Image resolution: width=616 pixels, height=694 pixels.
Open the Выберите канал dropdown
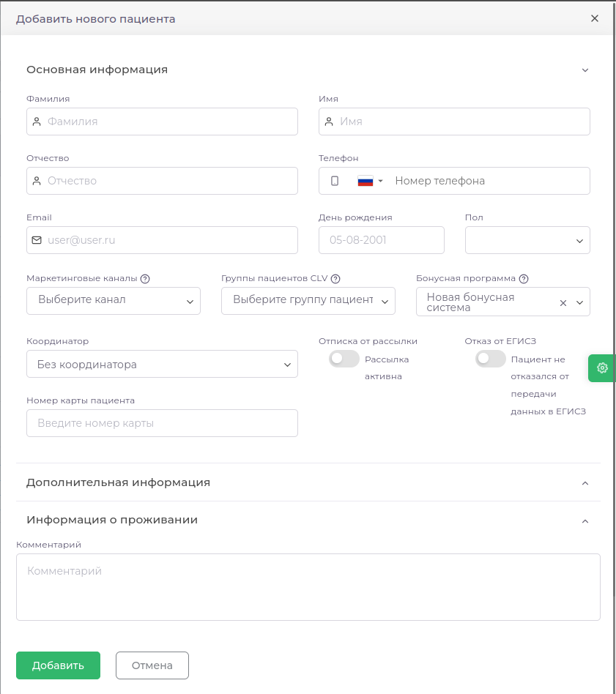[x=113, y=301]
